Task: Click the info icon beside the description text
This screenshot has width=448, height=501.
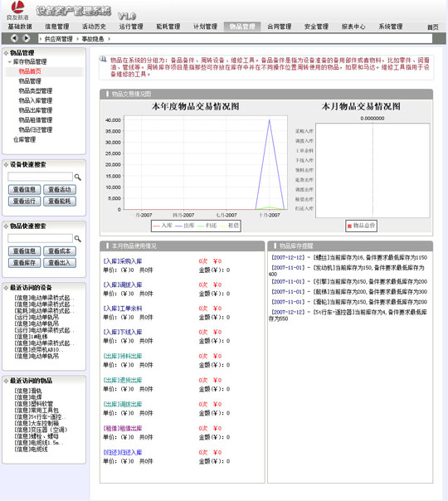Action: pos(103,59)
